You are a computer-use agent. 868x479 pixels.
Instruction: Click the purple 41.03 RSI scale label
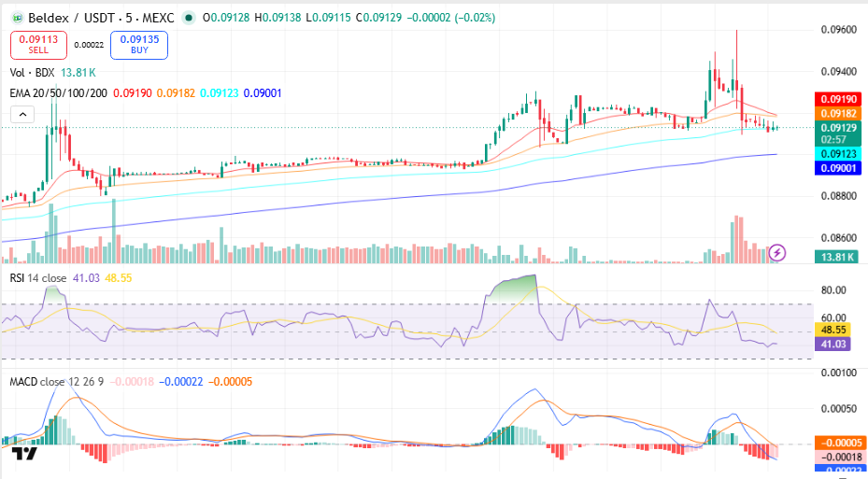coord(833,344)
